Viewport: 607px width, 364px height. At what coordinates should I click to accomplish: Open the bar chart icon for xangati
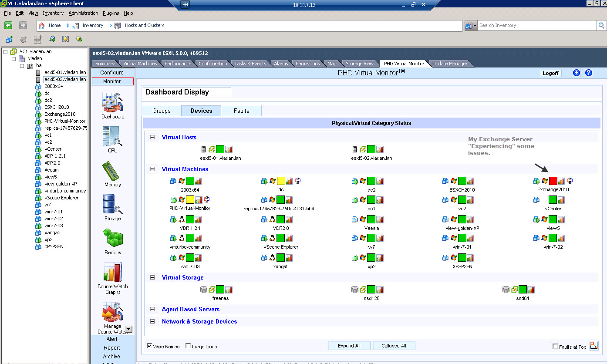coord(289,258)
